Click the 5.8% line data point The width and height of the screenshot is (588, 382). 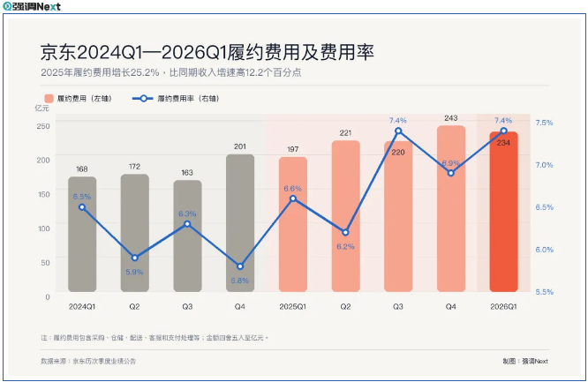240,266
